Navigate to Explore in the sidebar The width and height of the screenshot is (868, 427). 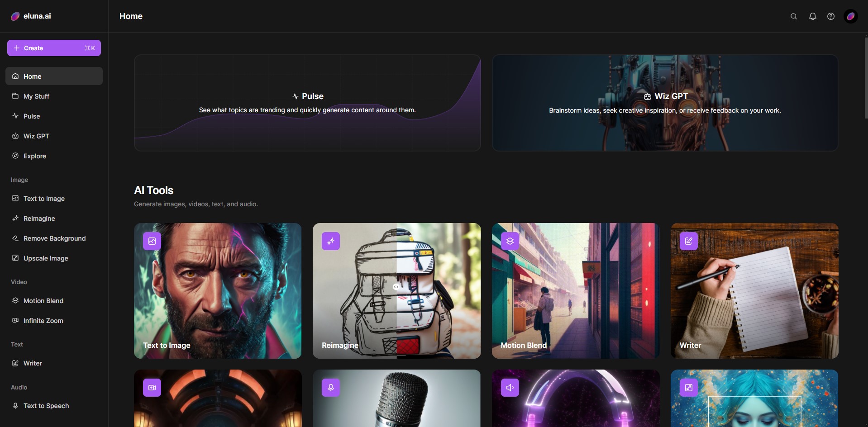click(x=54, y=156)
